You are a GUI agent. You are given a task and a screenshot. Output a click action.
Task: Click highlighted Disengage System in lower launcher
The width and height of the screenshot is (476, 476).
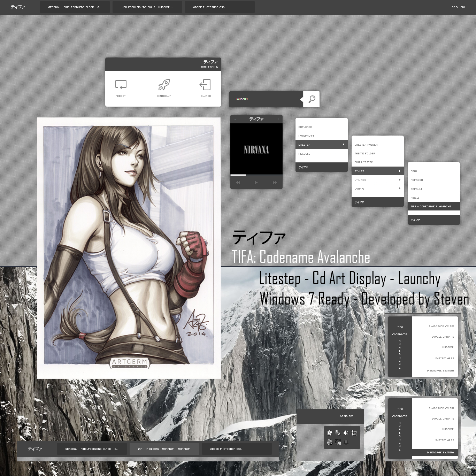[x=435, y=452]
